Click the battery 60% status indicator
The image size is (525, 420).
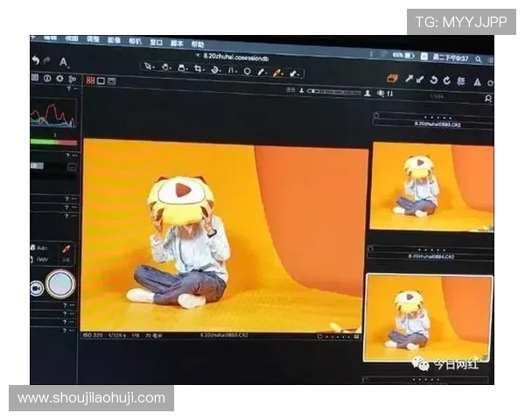tap(403, 55)
